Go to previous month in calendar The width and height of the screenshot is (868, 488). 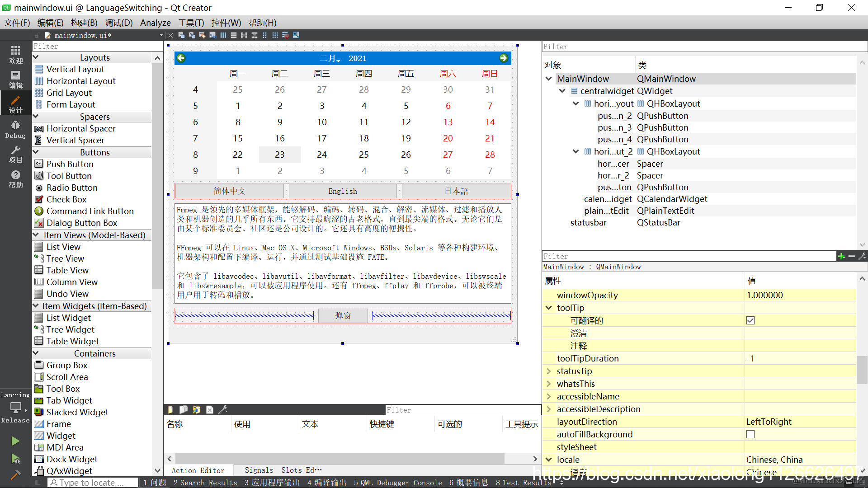pyautogui.click(x=181, y=58)
